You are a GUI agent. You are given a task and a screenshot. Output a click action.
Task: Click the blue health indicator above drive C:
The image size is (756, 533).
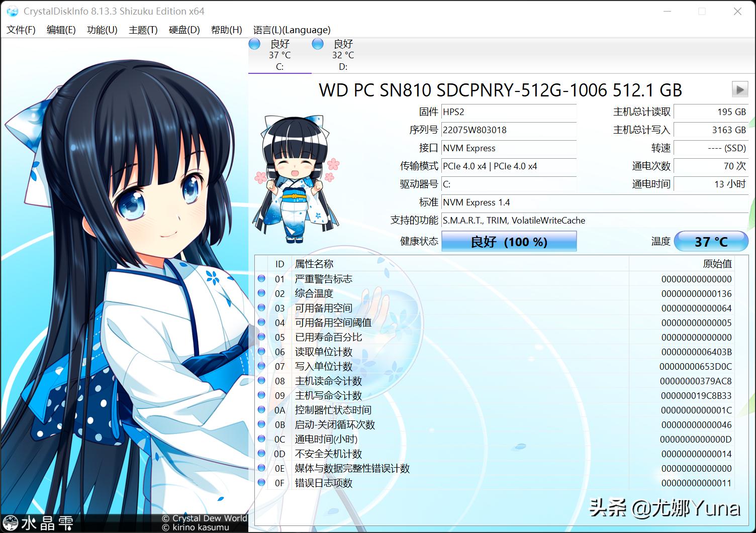pos(255,44)
